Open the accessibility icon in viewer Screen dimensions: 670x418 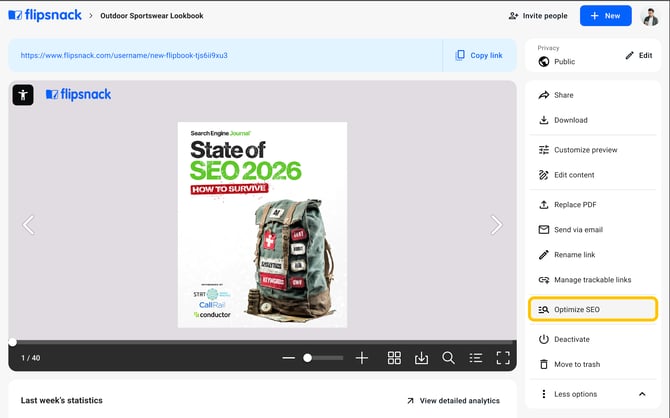(x=23, y=94)
